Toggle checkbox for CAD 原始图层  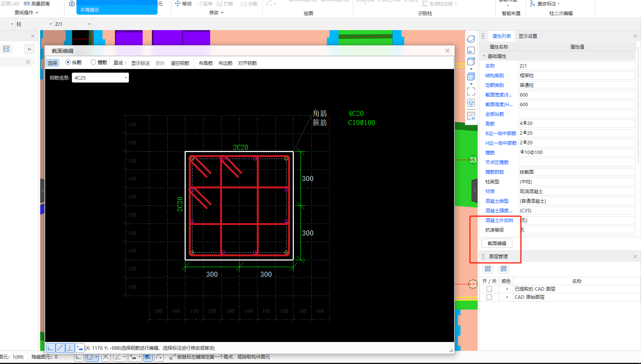pyautogui.click(x=489, y=297)
